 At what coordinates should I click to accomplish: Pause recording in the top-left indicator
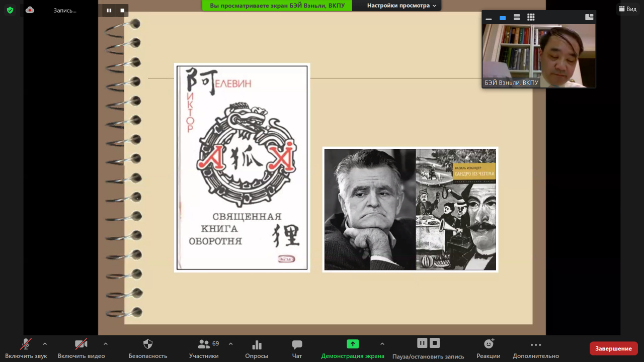109,10
